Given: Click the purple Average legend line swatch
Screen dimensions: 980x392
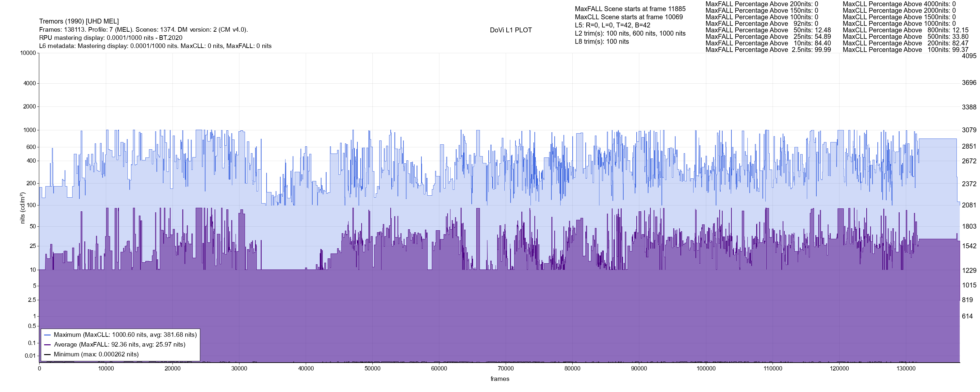Looking at the screenshot, I should [48, 345].
